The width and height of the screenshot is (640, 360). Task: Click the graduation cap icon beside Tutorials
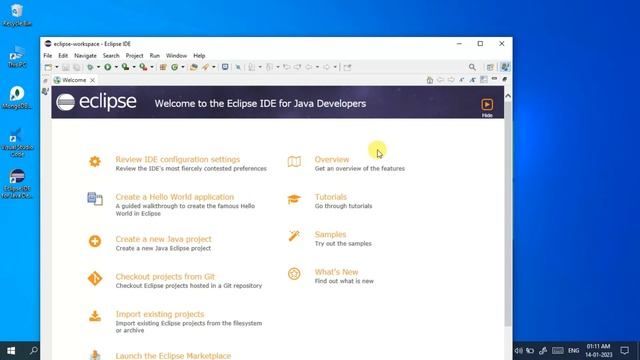pyautogui.click(x=294, y=199)
